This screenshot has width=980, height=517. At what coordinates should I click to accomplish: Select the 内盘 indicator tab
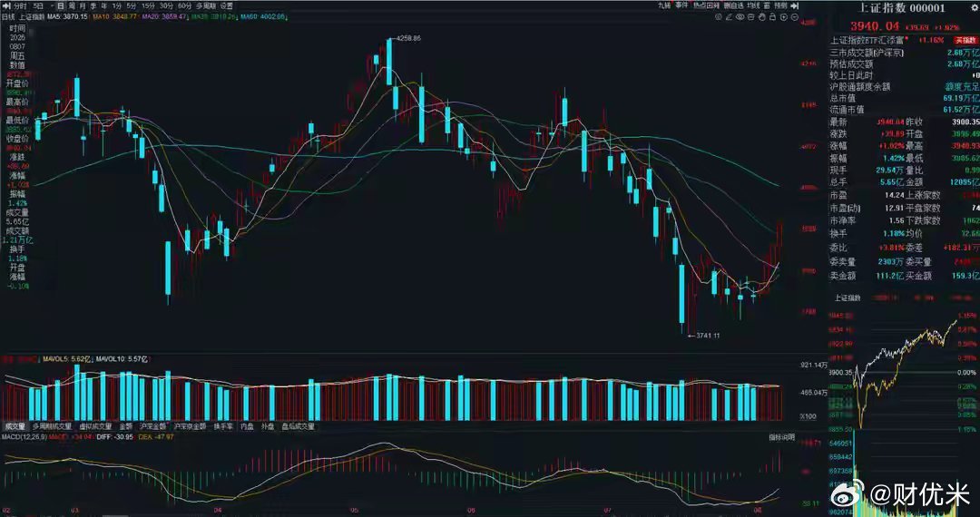pos(247,427)
